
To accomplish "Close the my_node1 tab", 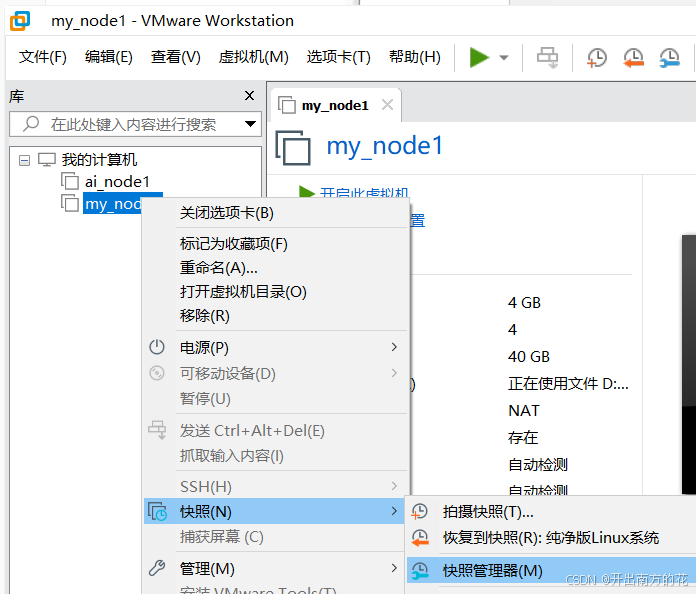I will coord(387,105).
